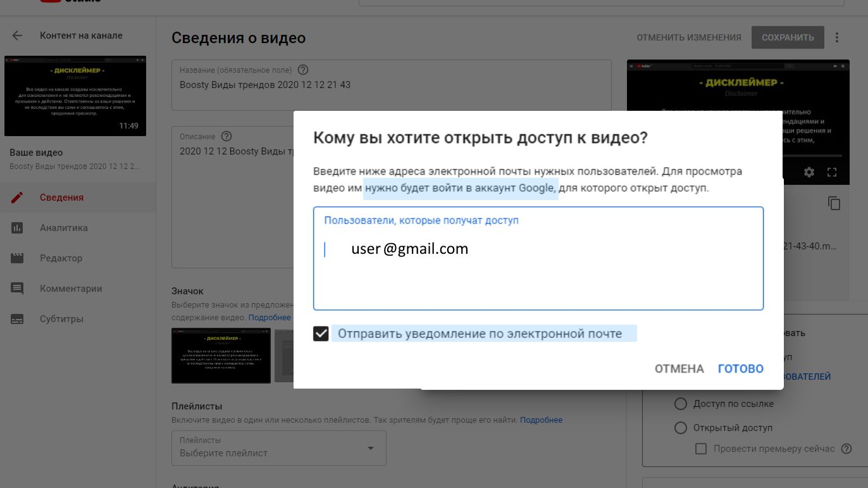Click into the Описание description field
Image resolution: width=868 pixels, height=488 pixels.
[x=233, y=197]
